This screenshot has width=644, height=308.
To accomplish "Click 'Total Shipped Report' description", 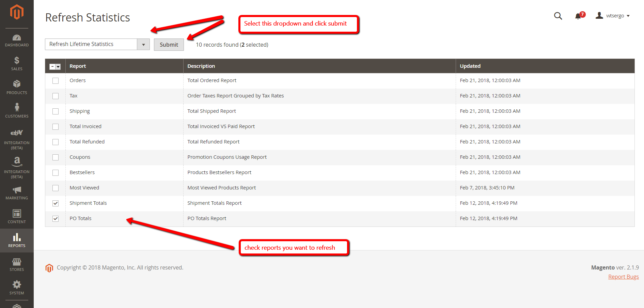I will (211, 111).
